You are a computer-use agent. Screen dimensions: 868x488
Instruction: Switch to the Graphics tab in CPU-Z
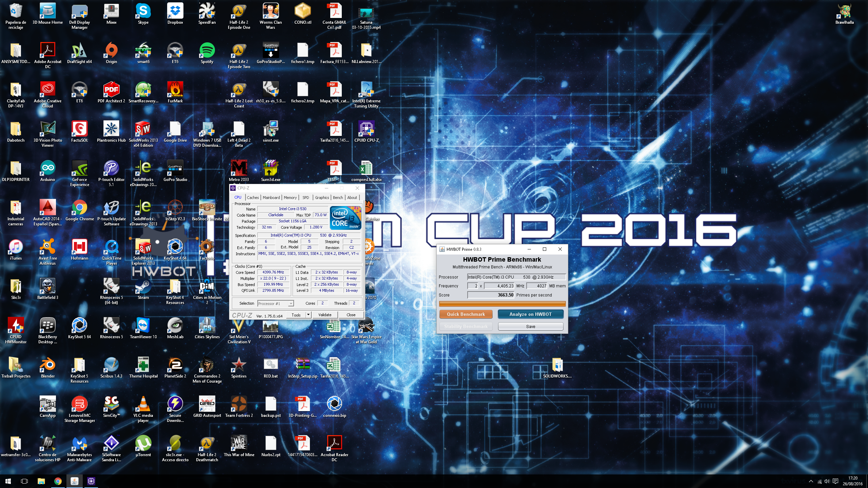pyautogui.click(x=322, y=198)
